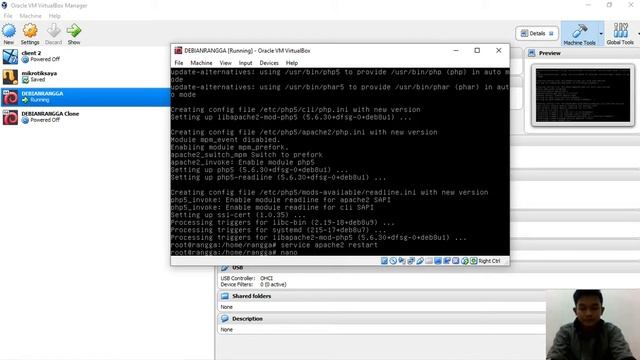
Task: Select the running DEBIANRANGGA machine
Action: coord(85,97)
